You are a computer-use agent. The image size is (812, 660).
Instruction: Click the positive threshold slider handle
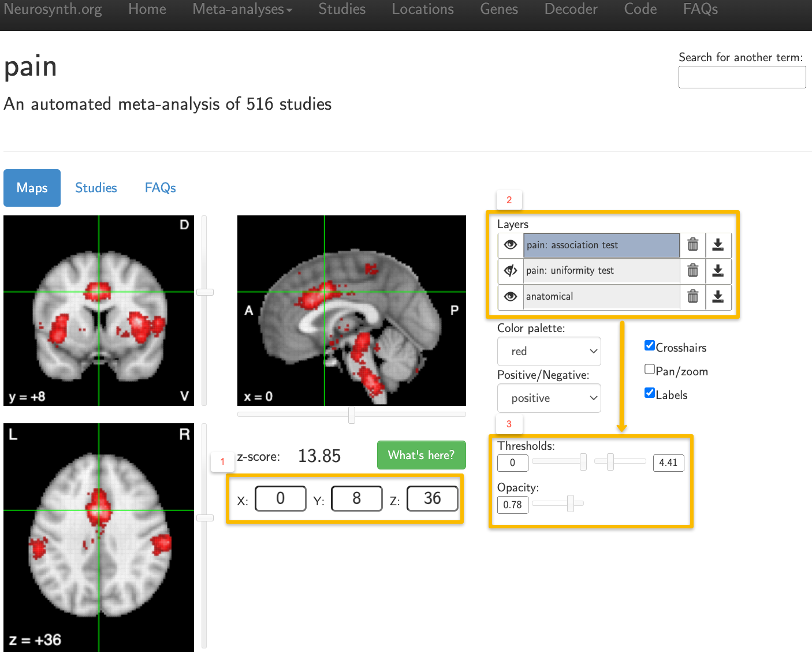610,461
